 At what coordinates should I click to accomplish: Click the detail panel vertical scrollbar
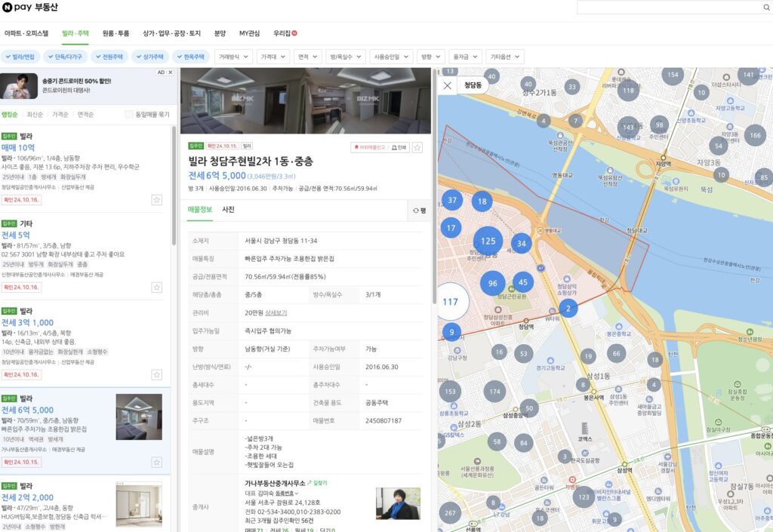[x=434, y=187]
